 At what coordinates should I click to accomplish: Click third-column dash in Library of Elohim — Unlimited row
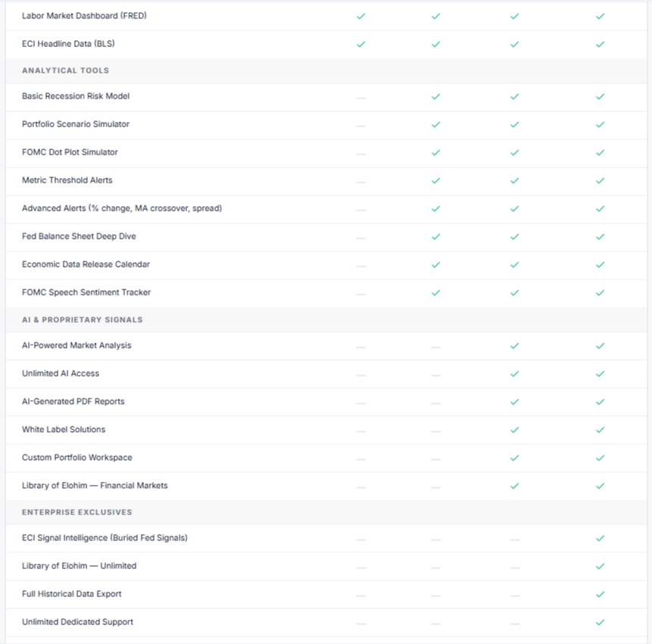click(515, 567)
